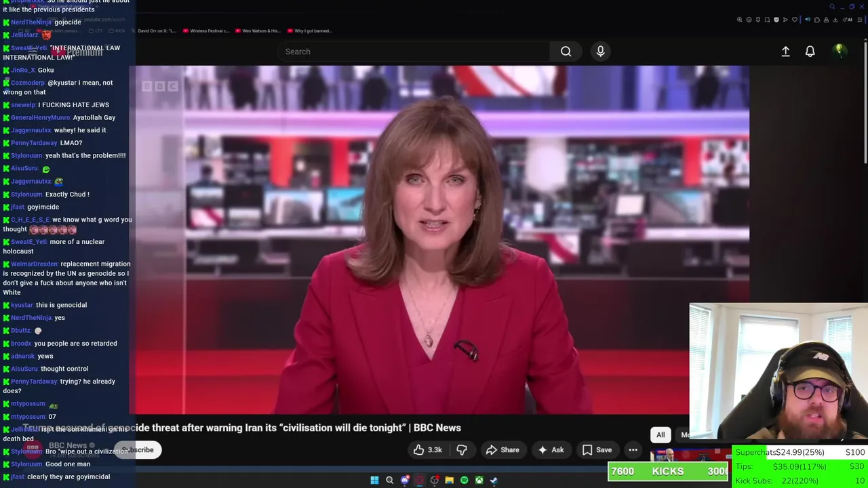Click the Ask button below video

551,450
